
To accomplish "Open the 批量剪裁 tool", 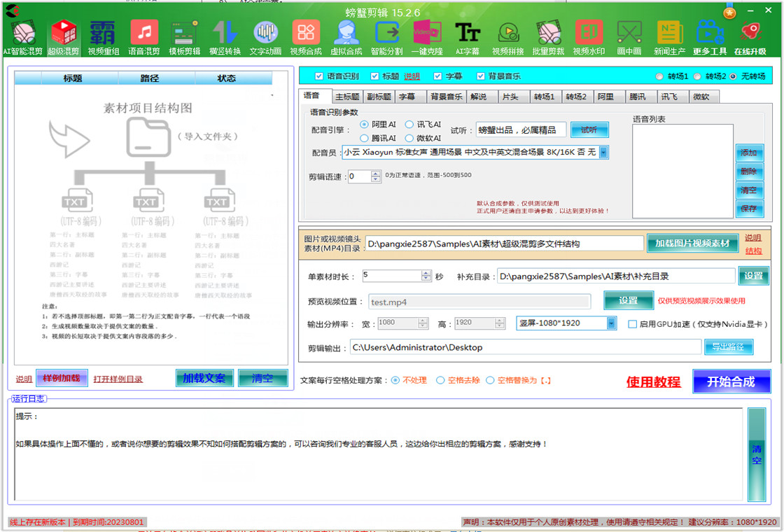I will pyautogui.click(x=549, y=38).
